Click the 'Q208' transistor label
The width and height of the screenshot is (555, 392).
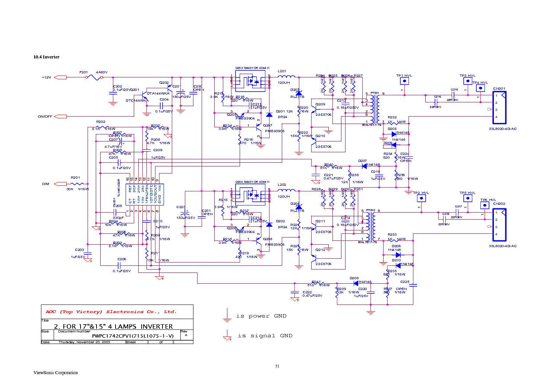point(268,239)
